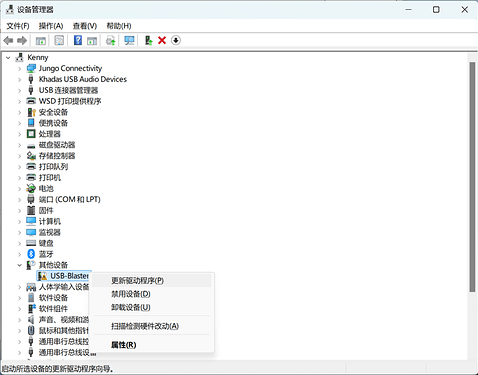Expand the 打印队列 node
The width and height of the screenshot is (478, 375).
(19, 167)
